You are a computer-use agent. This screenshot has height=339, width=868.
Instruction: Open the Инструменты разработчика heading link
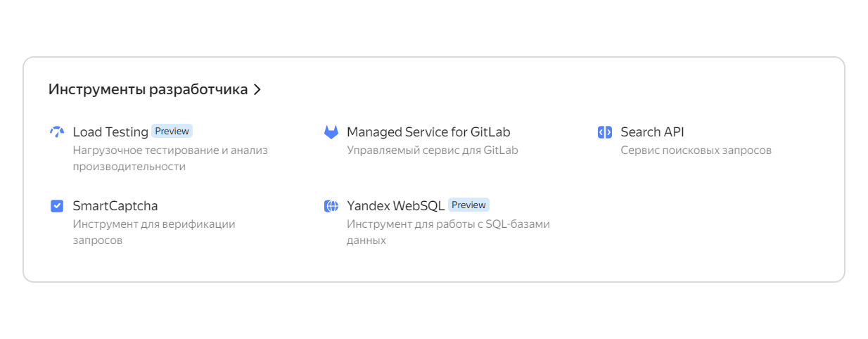point(148,89)
